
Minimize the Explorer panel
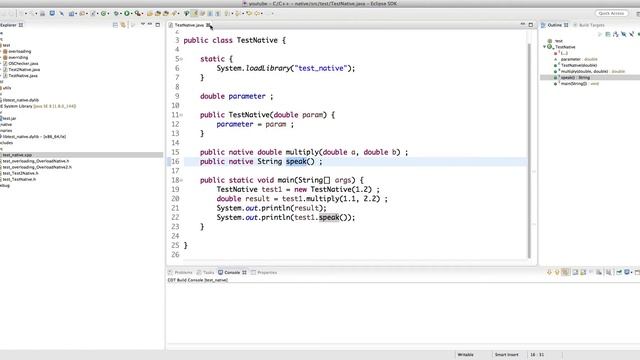pyautogui.click(x=150, y=24)
